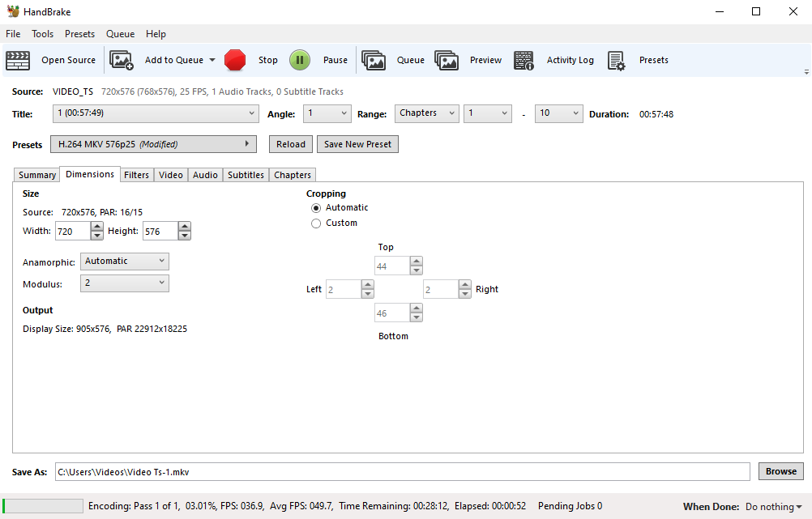Image resolution: width=812 pixels, height=519 pixels.
Task: Switch to the Chapters tab
Action: click(292, 175)
